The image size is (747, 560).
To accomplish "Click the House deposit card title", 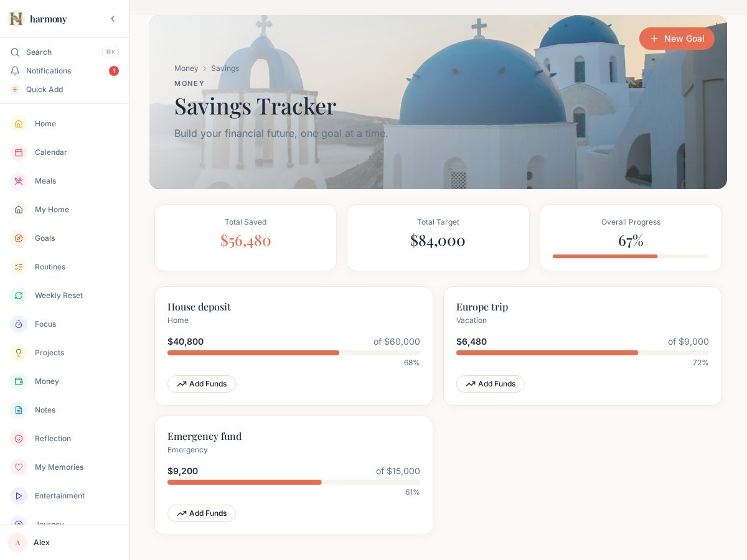I will click(199, 307).
